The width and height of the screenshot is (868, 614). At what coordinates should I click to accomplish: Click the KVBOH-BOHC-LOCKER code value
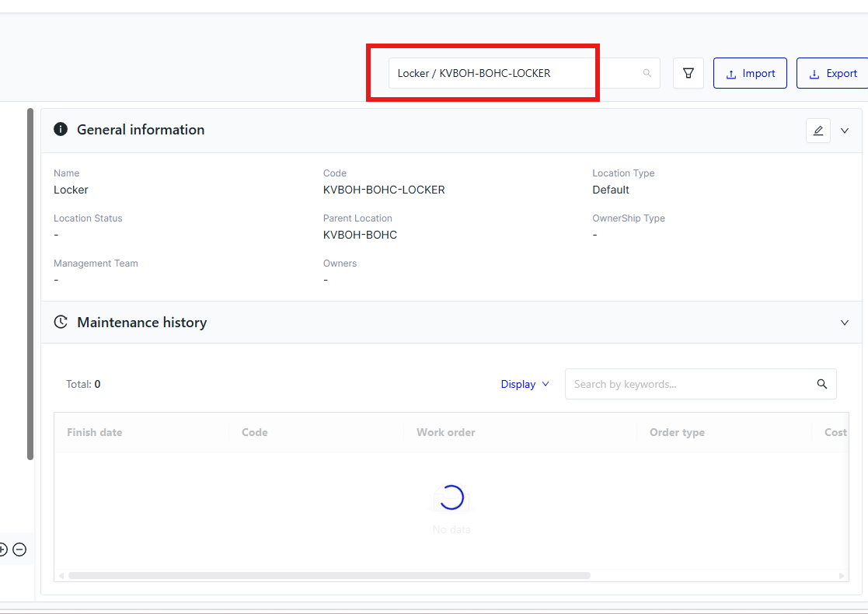pyautogui.click(x=384, y=190)
